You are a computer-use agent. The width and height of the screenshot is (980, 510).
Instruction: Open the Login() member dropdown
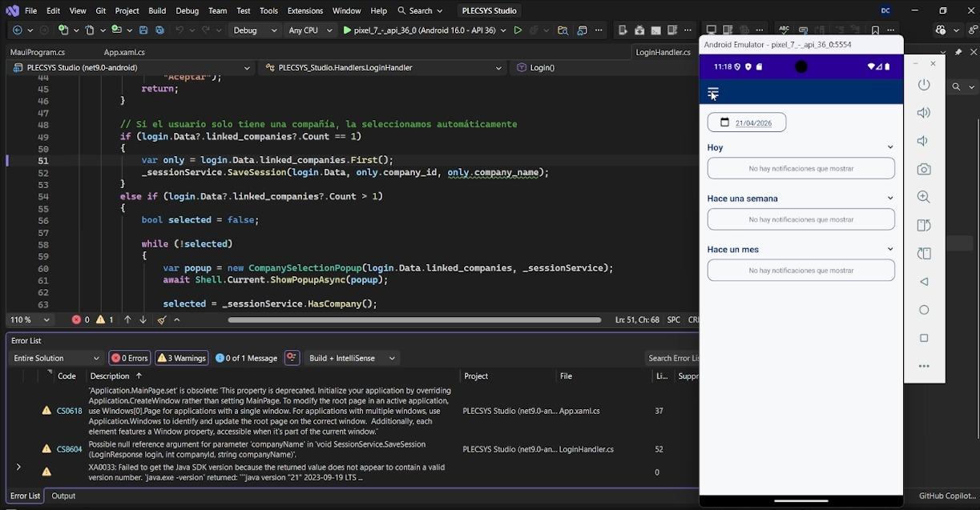604,68
